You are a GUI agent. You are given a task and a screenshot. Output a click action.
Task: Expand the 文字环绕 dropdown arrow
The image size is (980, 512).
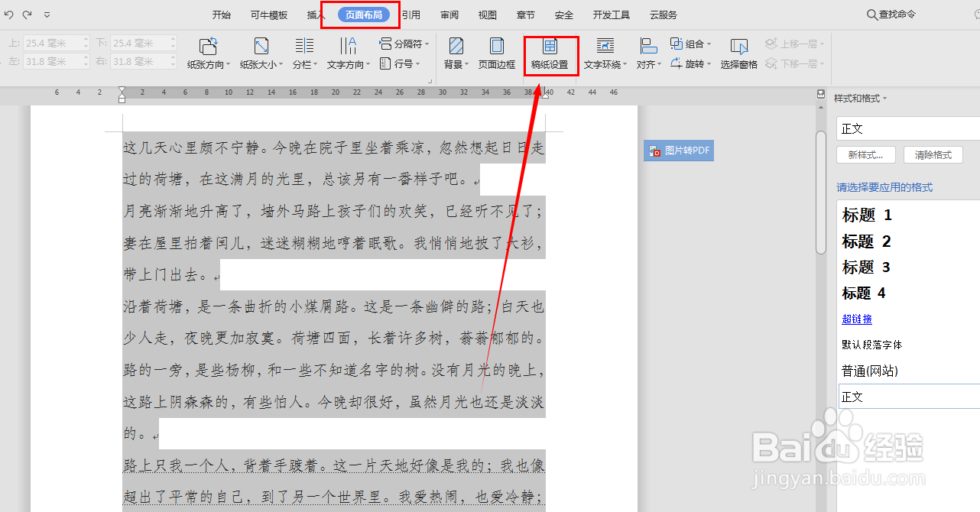pos(625,65)
